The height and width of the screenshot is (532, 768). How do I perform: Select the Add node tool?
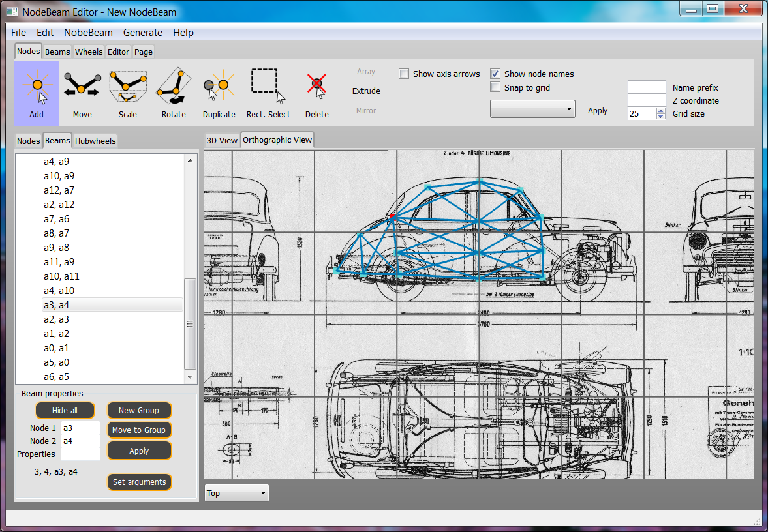click(37, 93)
